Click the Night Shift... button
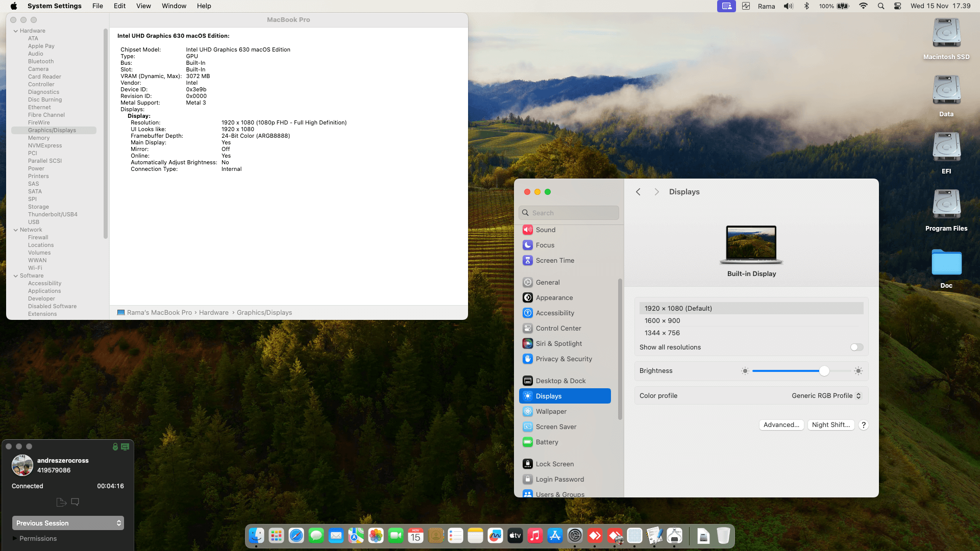Viewport: 980px width, 551px height. pyautogui.click(x=831, y=425)
